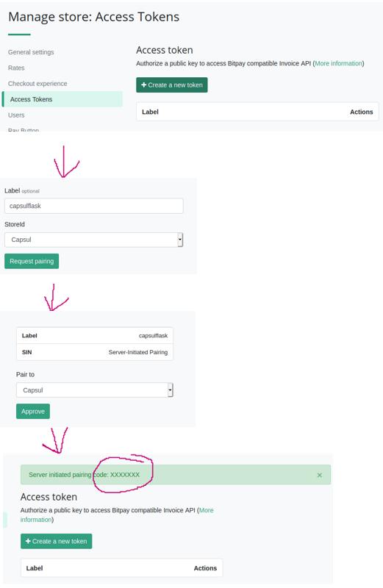Click the Pay Button sidebar item
Image resolution: width=383 pixels, height=588 pixels.
click(x=24, y=130)
